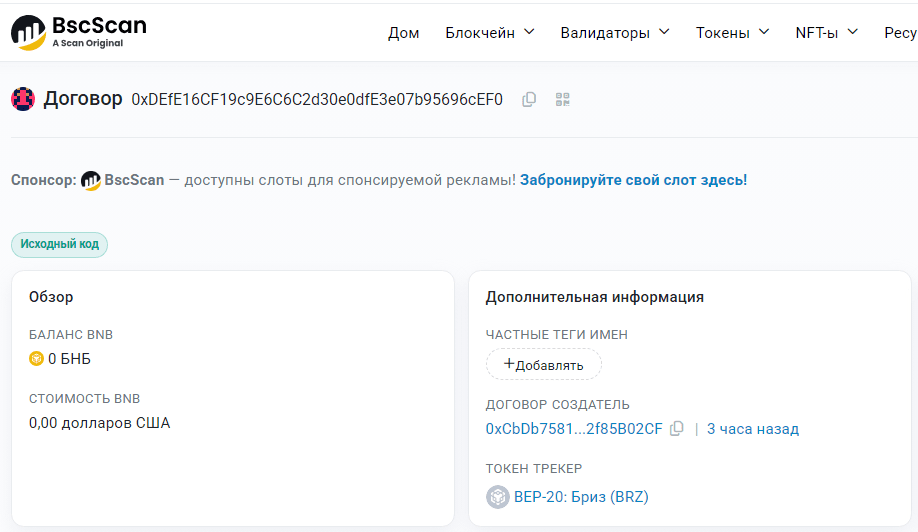This screenshot has width=918, height=532.
Task: Expand the Токены dropdown menu
Action: coord(732,33)
